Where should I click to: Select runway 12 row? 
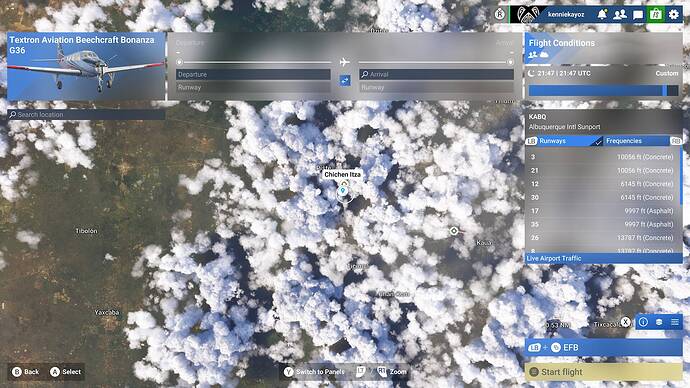[x=602, y=184]
